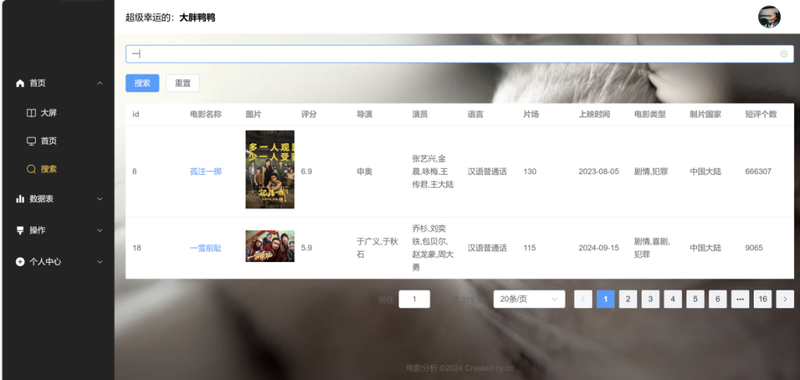Image resolution: width=800 pixels, height=380 pixels.
Task: Select the monitor icon 首页 submenu item
Action: click(x=31, y=141)
